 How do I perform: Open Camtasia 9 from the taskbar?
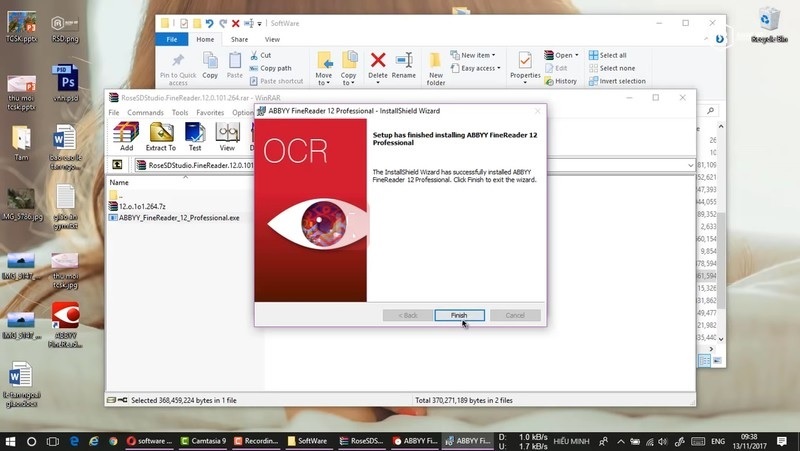pyautogui.click(x=203, y=440)
